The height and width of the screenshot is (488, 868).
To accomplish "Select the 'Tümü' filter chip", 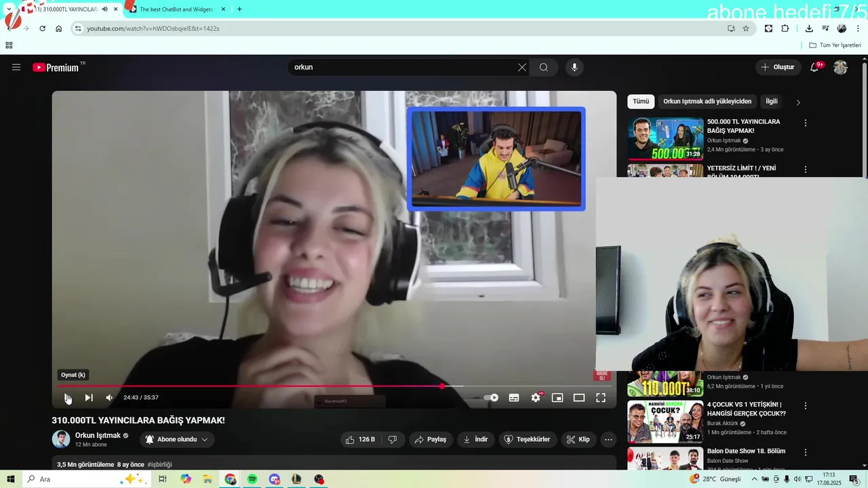I will coord(641,101).
